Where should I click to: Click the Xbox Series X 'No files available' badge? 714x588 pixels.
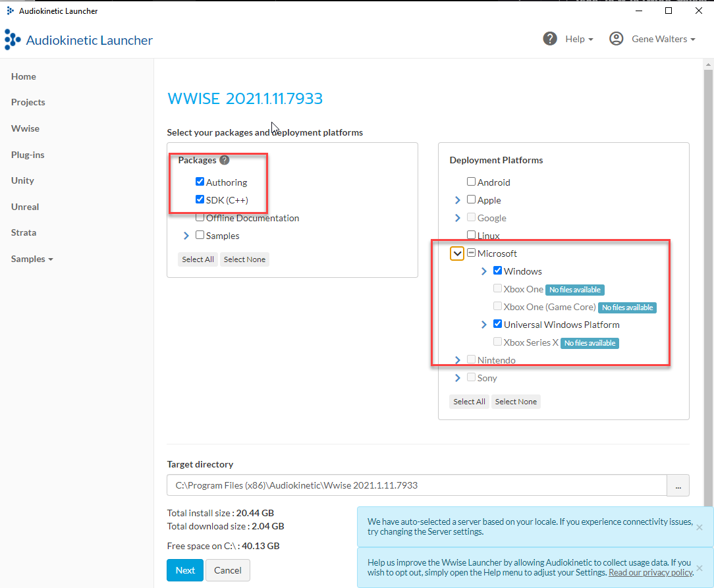(x=590, y=343)
